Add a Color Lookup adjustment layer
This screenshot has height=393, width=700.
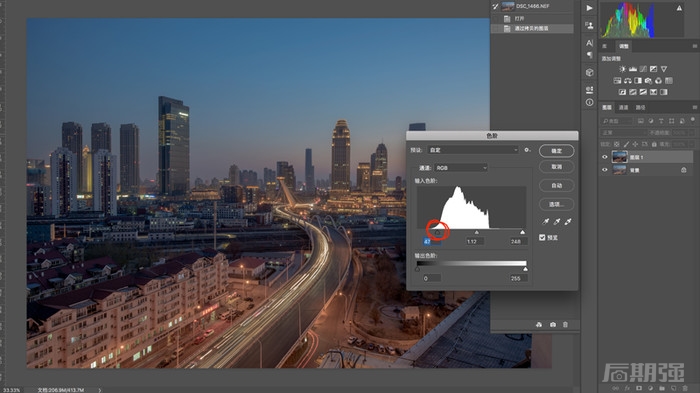click(x=669, y=81)
